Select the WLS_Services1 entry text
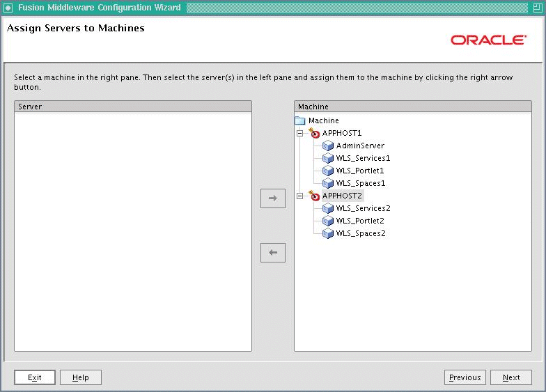The image size is (546, 392). point(363,159)
